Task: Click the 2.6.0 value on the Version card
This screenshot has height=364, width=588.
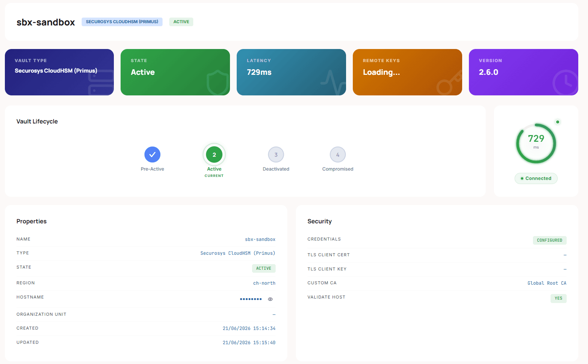Action: coord(488,72)
